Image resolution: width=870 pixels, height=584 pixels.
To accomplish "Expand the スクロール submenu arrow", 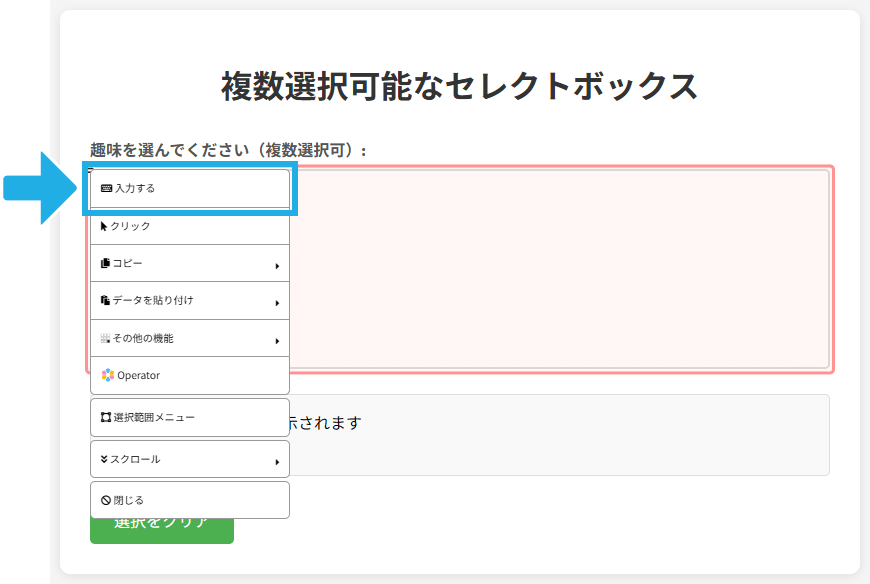I will point(276,461).
